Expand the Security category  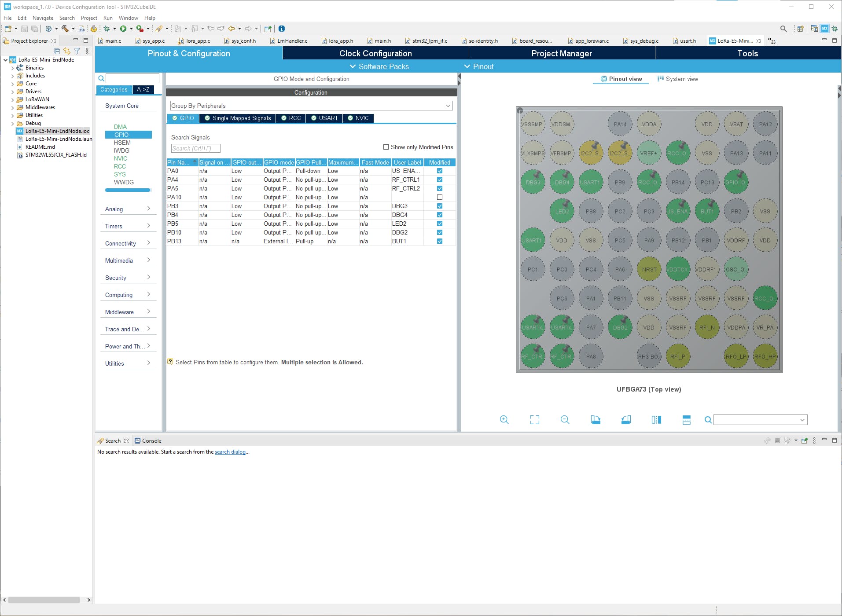point(128,278)
